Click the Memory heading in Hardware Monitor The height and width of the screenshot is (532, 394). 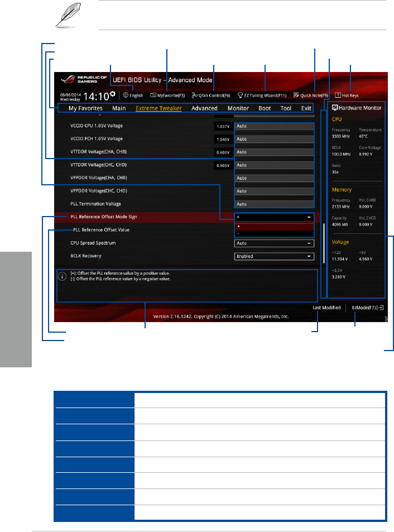pyautogui.click(x=342, y=190)
